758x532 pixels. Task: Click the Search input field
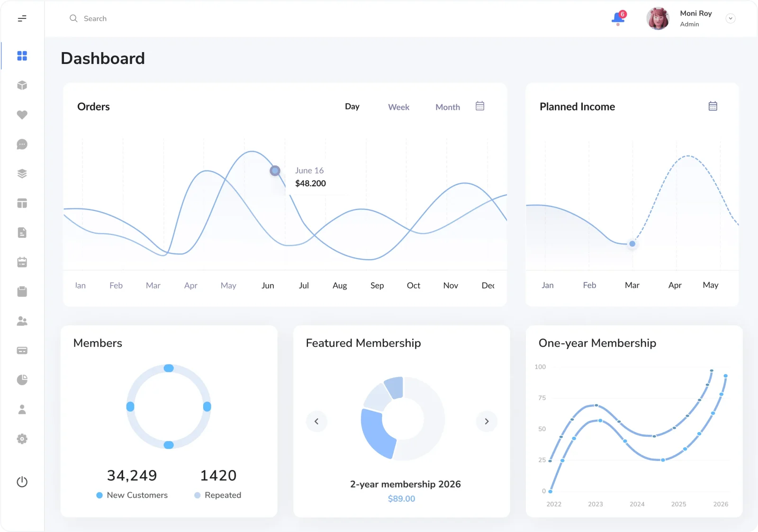coord(189,18)
